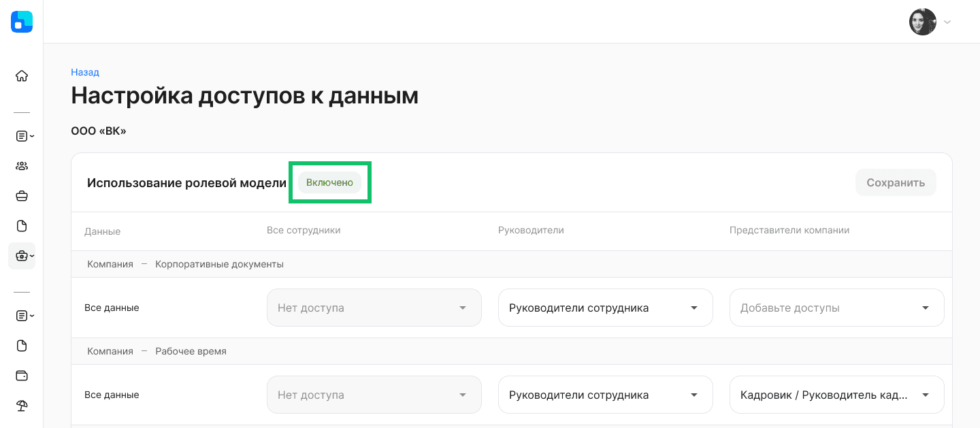The width and height of the screenshot is (980, 428).
Task: Open Руководители dropdown for Корпоративные документы
Action: 606,308
